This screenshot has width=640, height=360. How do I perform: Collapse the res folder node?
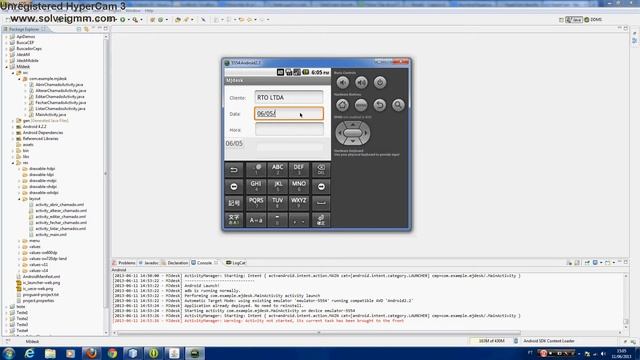13,163
